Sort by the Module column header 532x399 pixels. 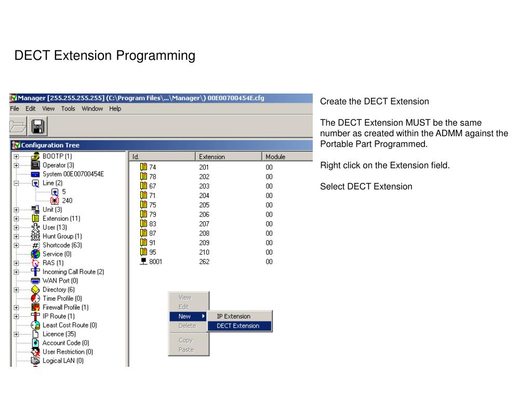[287, 157]
